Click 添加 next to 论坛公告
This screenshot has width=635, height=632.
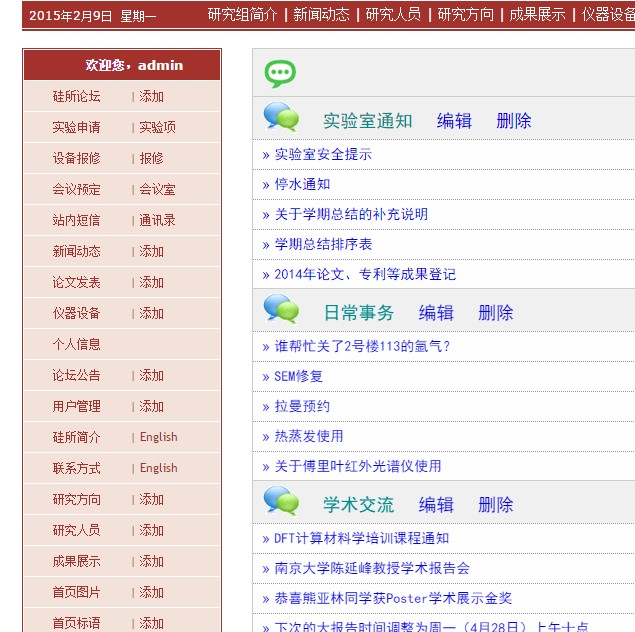pos(151,375)
